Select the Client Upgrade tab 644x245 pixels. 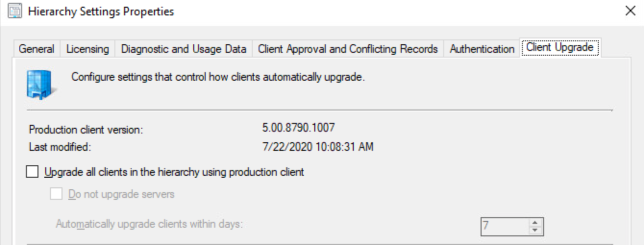click(559, 48)
